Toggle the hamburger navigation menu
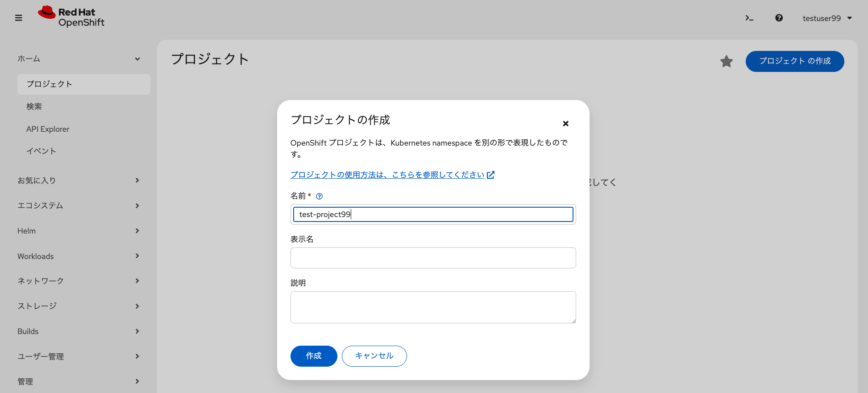The height and width of the screenshot is (393, 868). [x=19, y=18]
